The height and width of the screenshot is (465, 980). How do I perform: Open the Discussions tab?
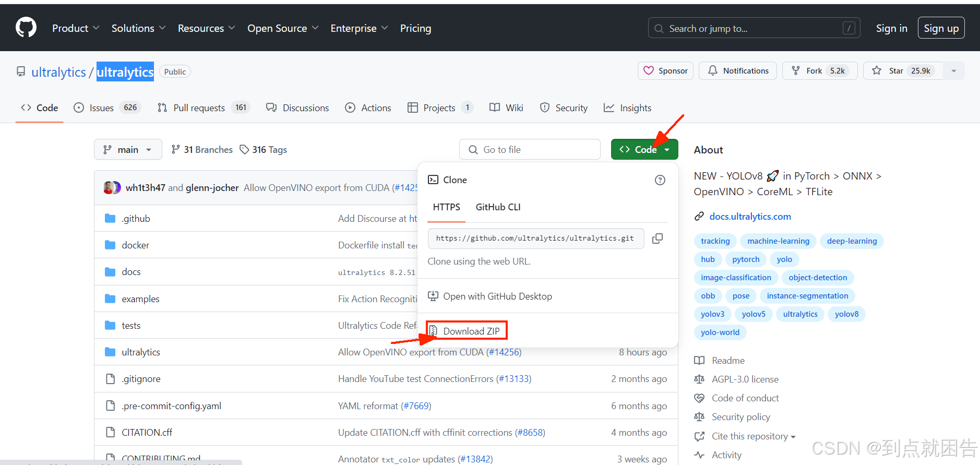coord(297,108)
